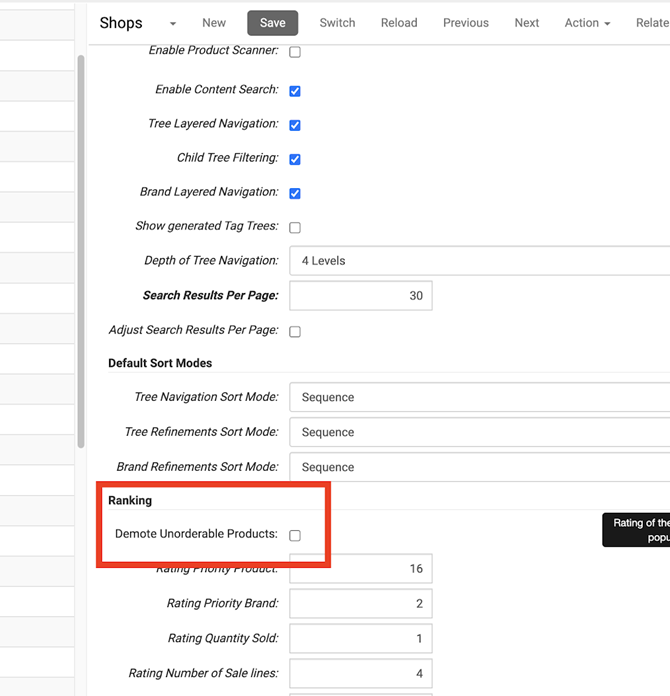Open the Shops dropdown caret

(x=172, y=23)
